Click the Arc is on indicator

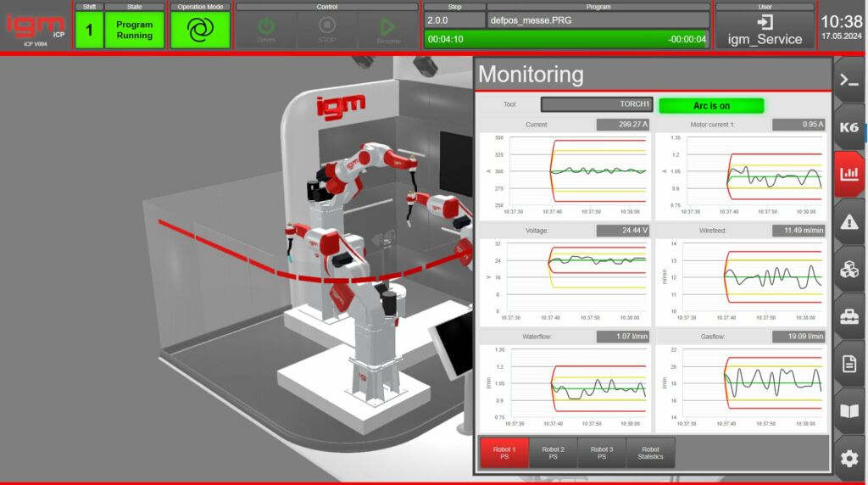pos(711,106)
